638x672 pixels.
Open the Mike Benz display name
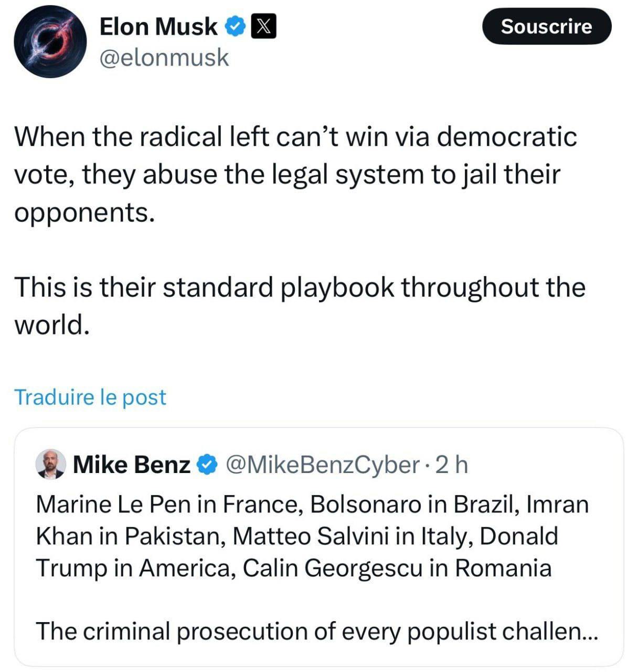click(x=131, y=465)
